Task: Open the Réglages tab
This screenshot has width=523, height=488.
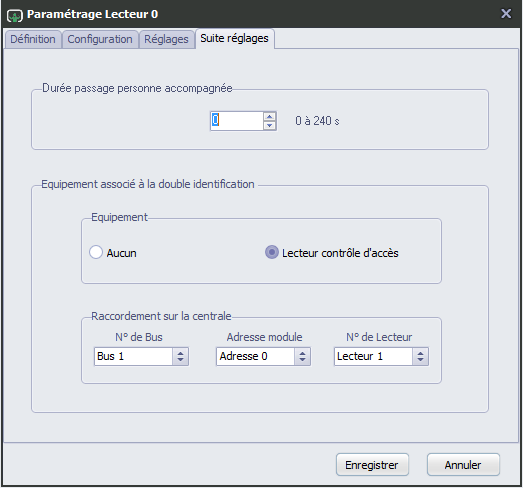Action: pos(166,39)
